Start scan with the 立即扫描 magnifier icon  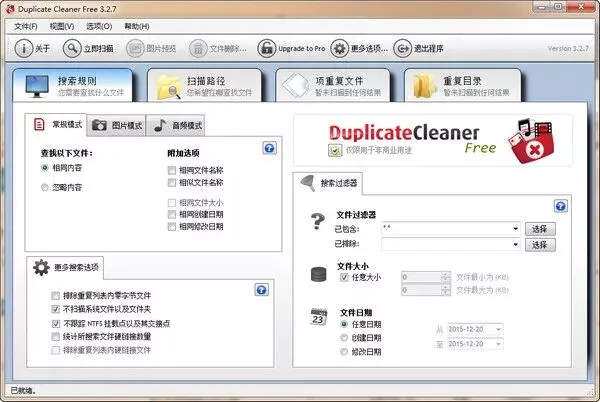point(72,49)
